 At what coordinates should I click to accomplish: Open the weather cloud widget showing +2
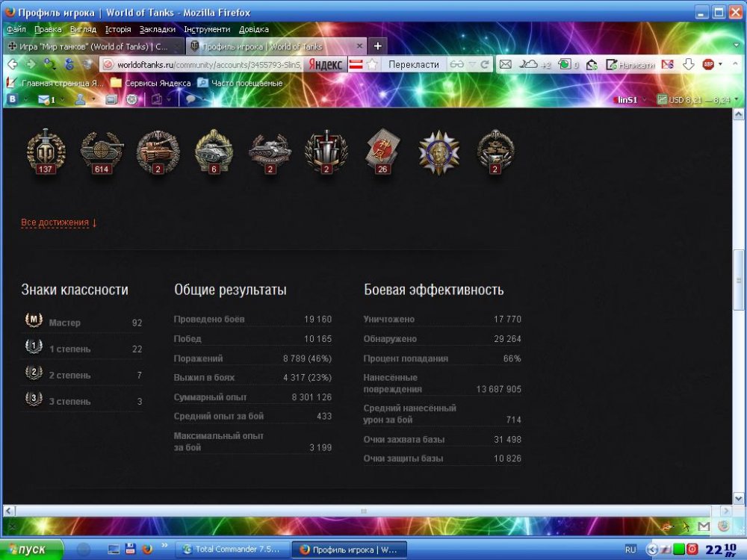coord(535,64)
